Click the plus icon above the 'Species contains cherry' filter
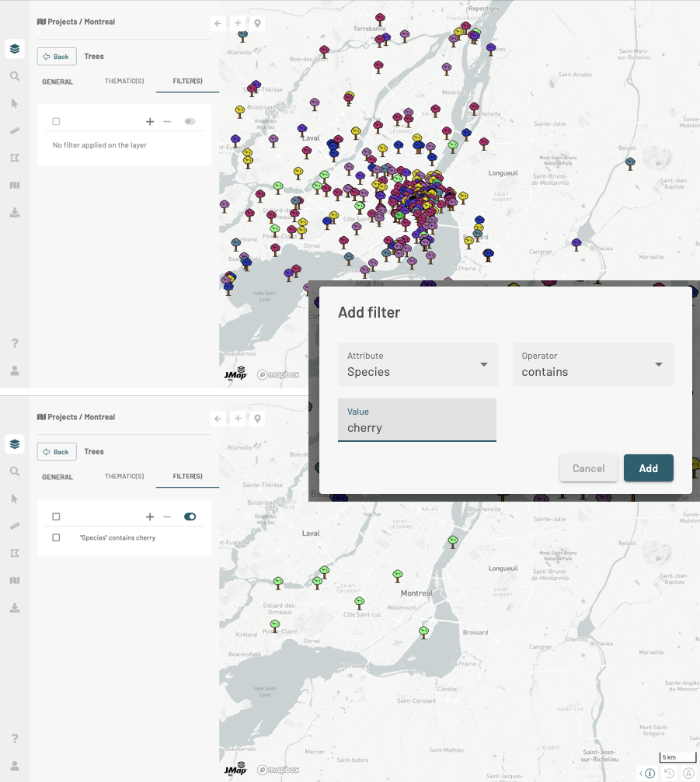Viewport: 700px width, 782px height. [150, 516]
